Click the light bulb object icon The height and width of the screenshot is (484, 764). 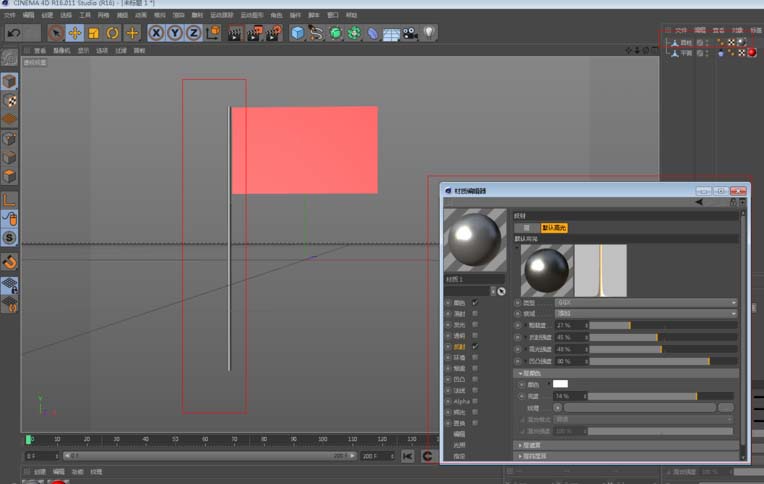click(429, 33)
